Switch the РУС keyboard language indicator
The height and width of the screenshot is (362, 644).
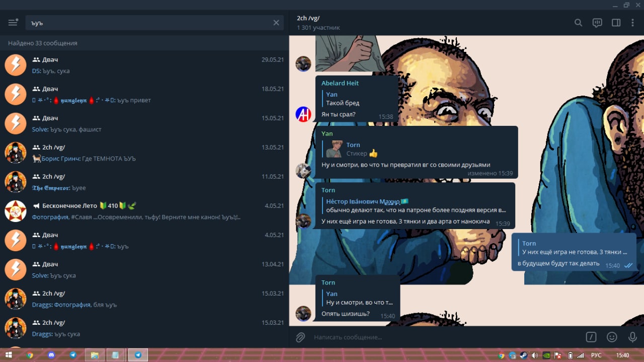596,355
